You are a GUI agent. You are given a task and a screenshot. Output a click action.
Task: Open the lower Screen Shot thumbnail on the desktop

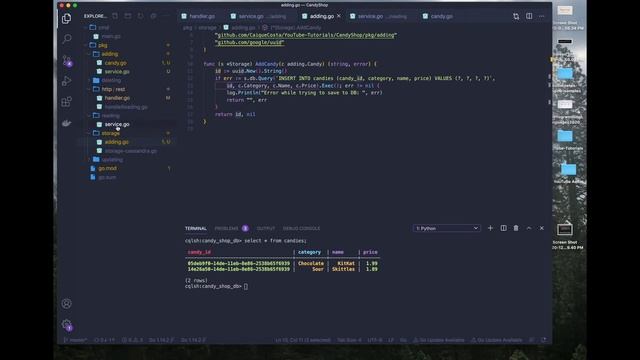[565, 230]
